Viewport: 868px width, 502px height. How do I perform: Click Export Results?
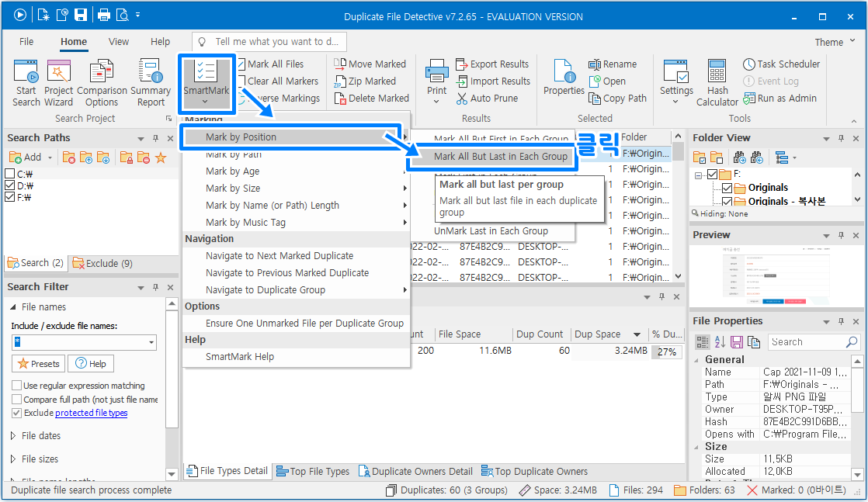[492, 64]
